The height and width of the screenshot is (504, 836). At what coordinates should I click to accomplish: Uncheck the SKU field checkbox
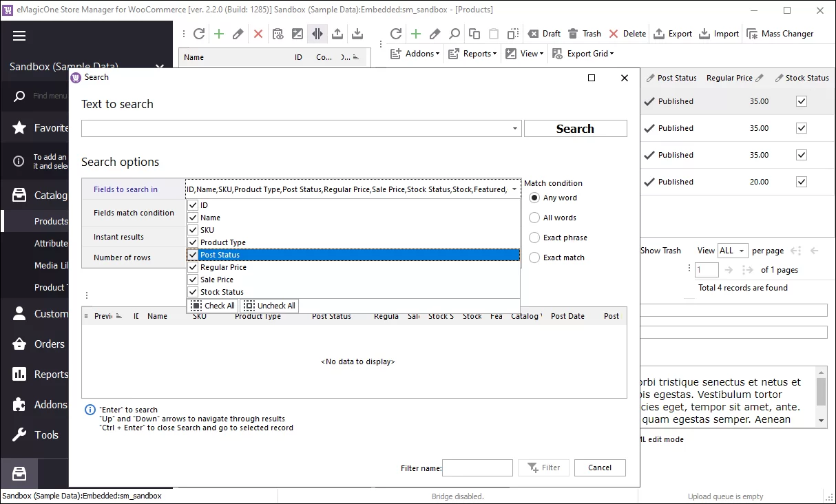point(192,230)
